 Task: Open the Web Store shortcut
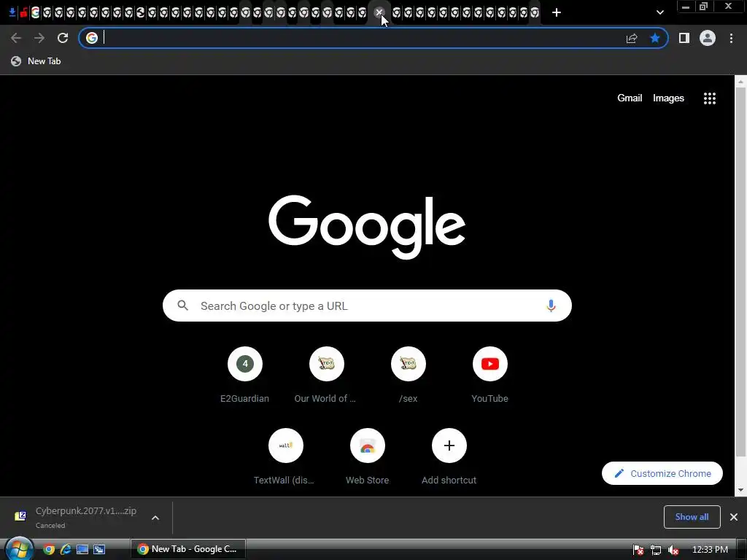(368, 456)
